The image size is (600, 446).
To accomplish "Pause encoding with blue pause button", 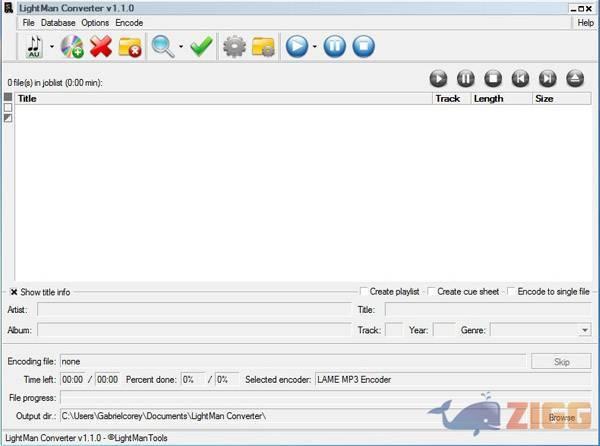I will pos(334,46).
